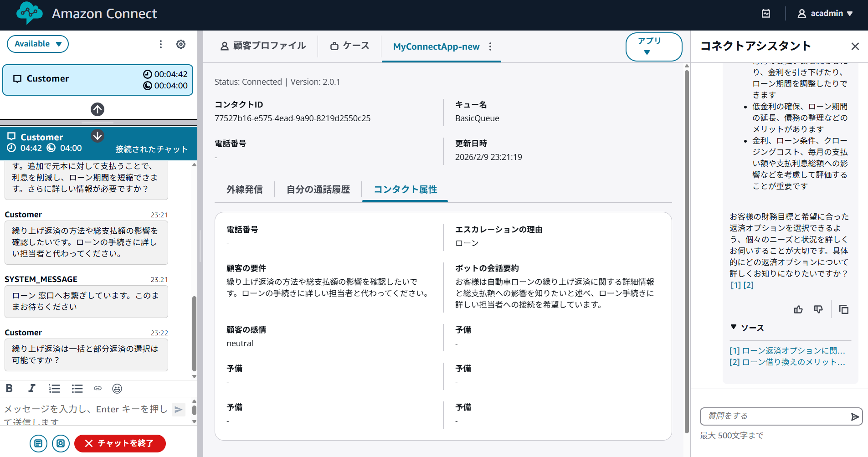Open the Available status dropdown
The height and width of the screenshot is (457, 868).
click(38, 44)
